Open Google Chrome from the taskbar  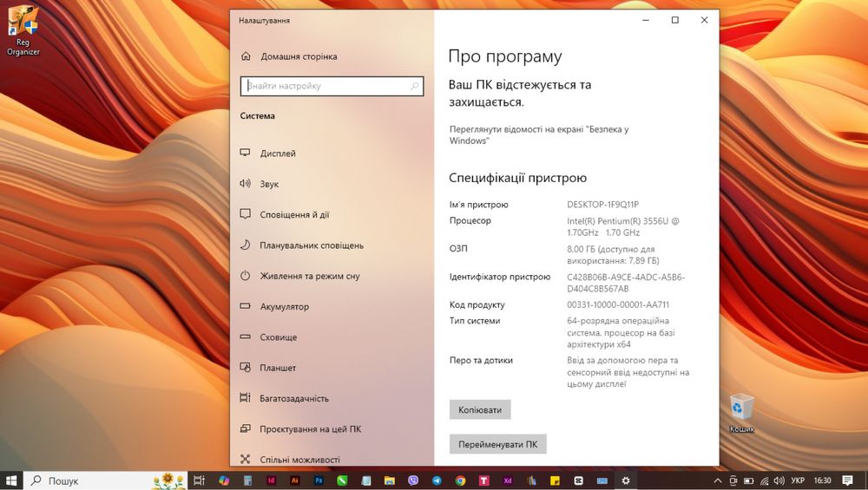click(460, 480)
